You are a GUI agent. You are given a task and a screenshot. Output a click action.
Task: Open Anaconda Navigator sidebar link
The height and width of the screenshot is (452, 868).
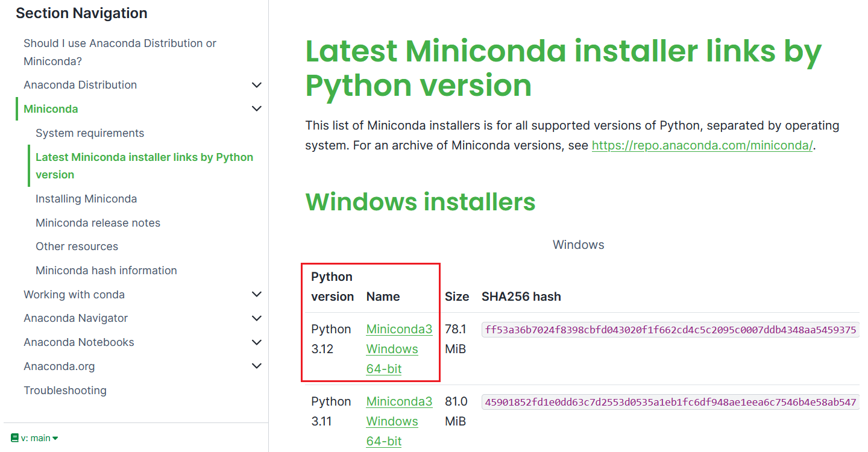[x=76, y=318]
